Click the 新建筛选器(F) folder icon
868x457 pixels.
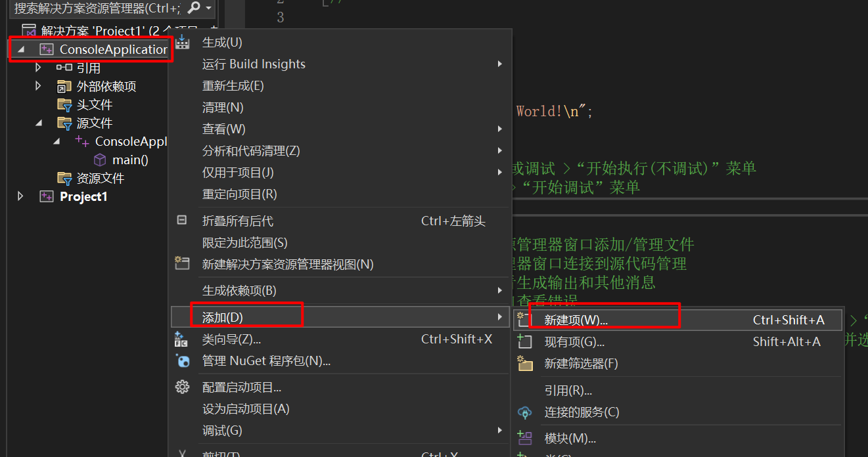[x=524, y=363]
